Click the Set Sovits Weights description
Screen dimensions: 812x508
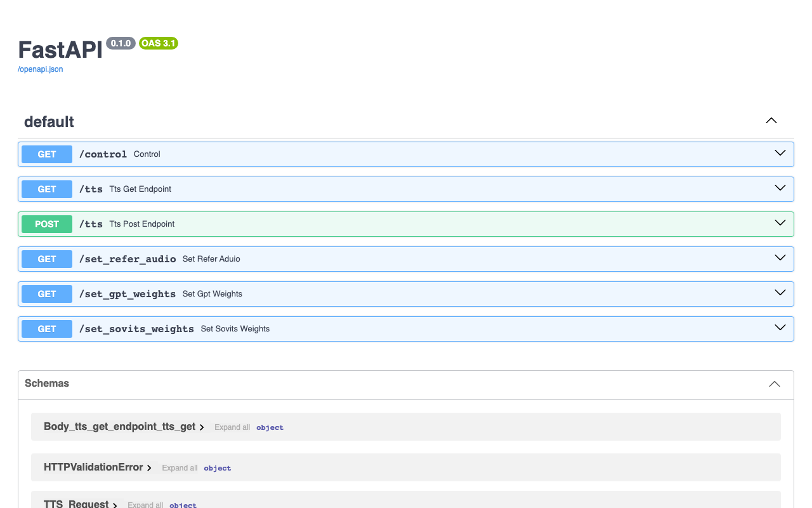point(235,329)
